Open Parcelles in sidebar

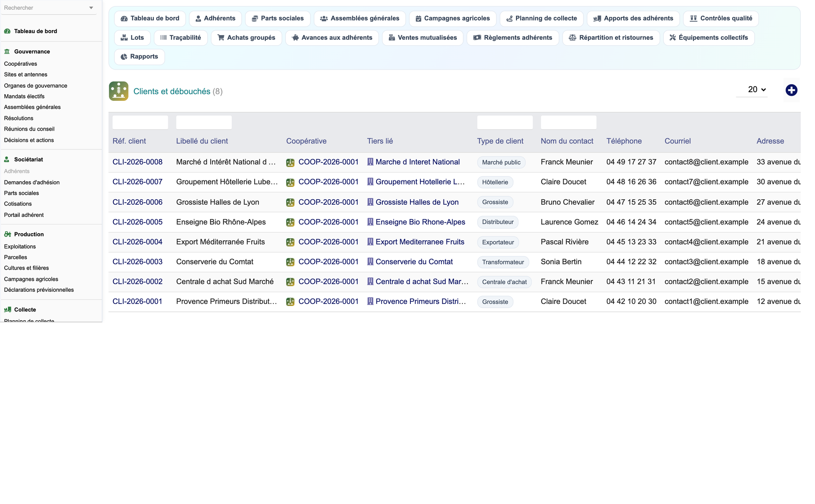[x=15, y=257]
